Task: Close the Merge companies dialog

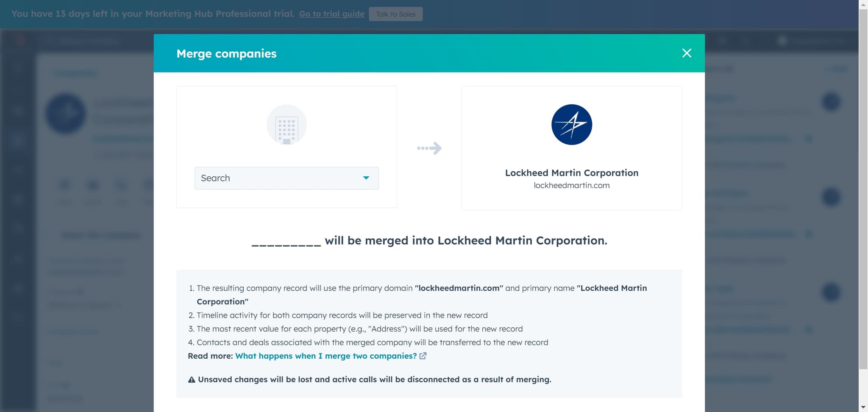Action: click(687, 53)
